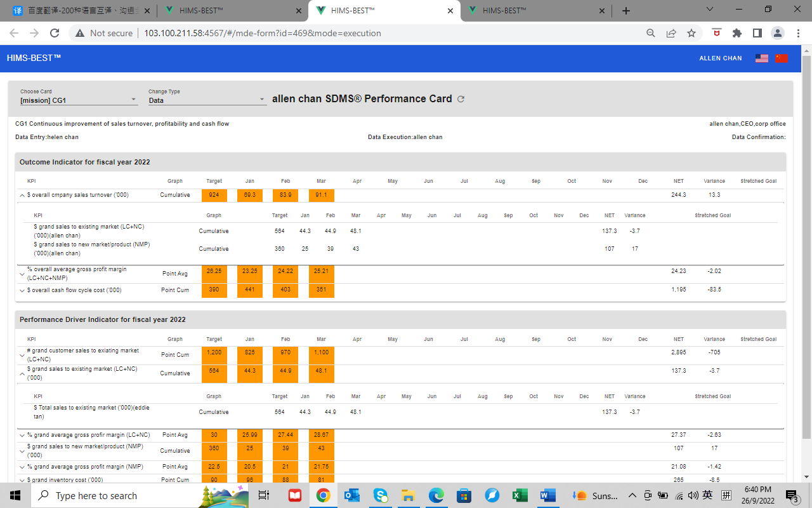Click the orange Target cell showing 924
Viewport: 812px width, 508px height.
pyautogui.click(x=214, y=195)
